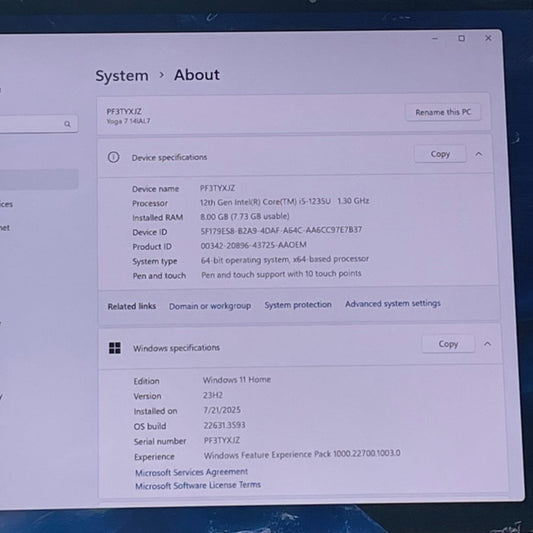Select the highlighted sidebar navigation item
533x533 pixels.
39,179
